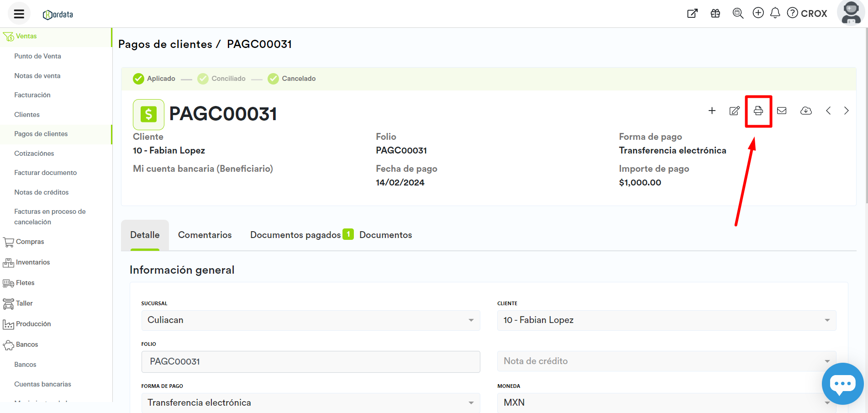Go to next record with right chevron
The image size is (868, 413).
coord(846,111)
